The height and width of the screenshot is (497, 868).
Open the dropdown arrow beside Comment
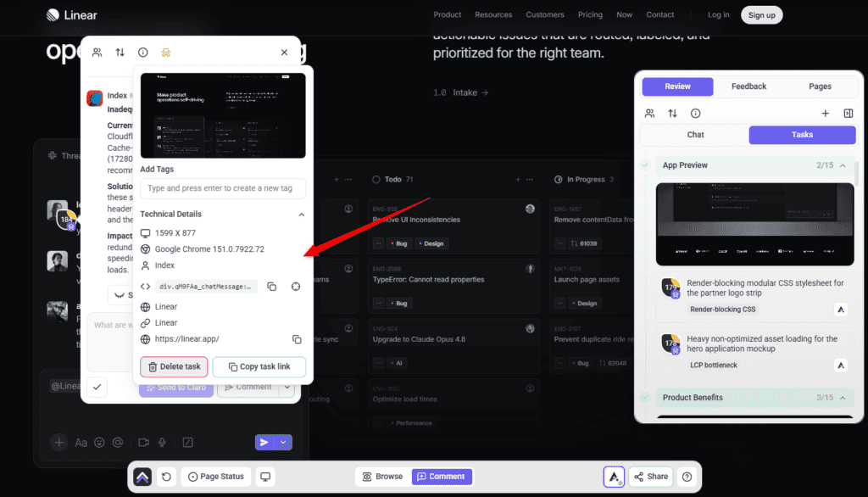[287, 388]
